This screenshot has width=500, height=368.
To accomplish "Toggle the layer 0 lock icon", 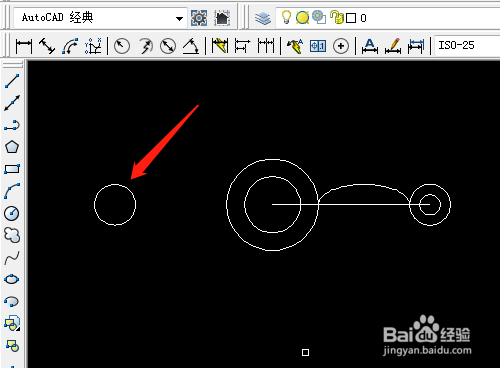I will click(337, 17).
